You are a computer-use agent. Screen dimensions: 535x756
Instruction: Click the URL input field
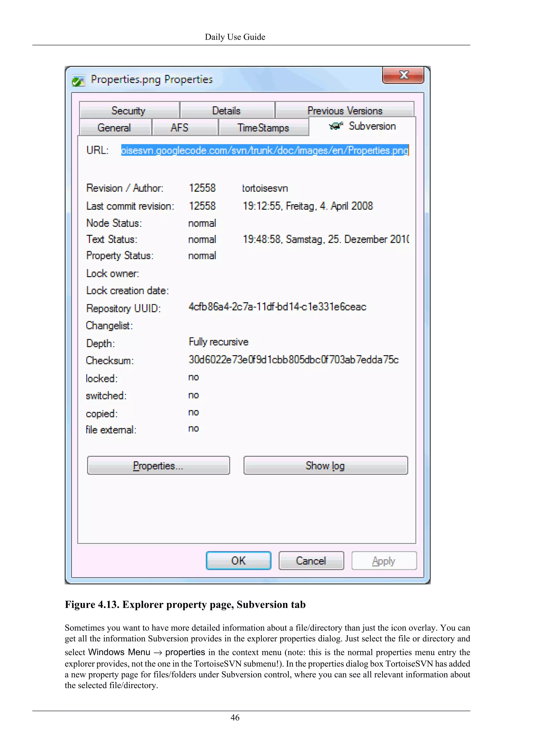coord(265,150)
